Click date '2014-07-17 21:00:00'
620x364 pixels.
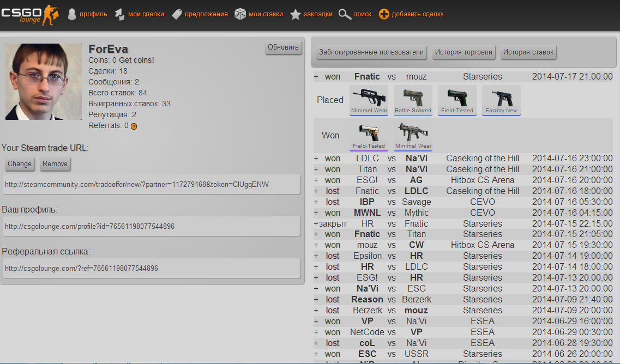click(x=572, y=77)
